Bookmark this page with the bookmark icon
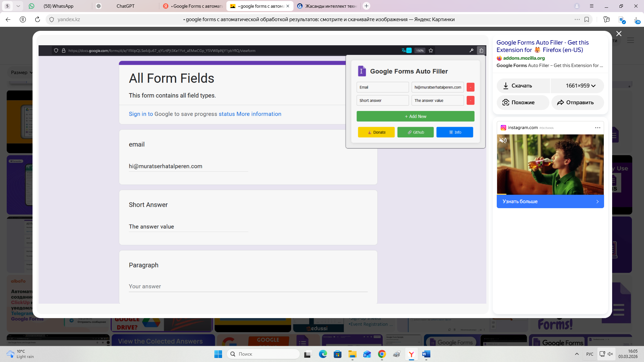This screenshot has width=644, height=362. click(x=587, y=19)
